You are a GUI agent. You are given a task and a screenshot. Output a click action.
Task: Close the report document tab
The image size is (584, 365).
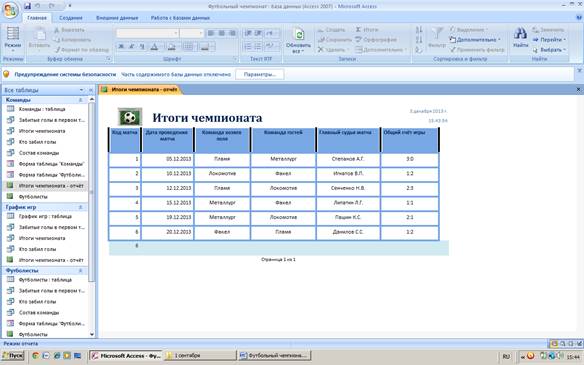click(x=578, y=89)
